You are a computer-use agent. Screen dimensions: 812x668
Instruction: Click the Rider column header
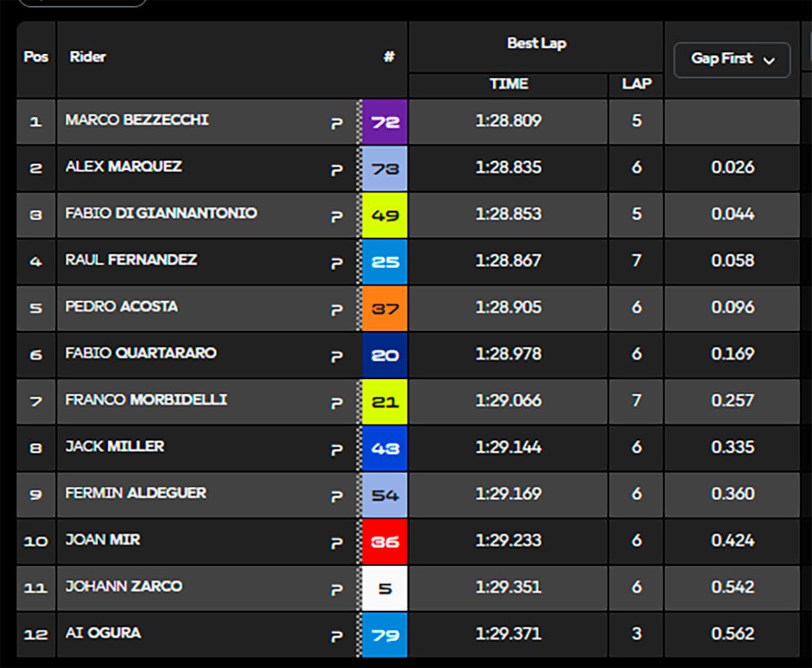(88, 58)
